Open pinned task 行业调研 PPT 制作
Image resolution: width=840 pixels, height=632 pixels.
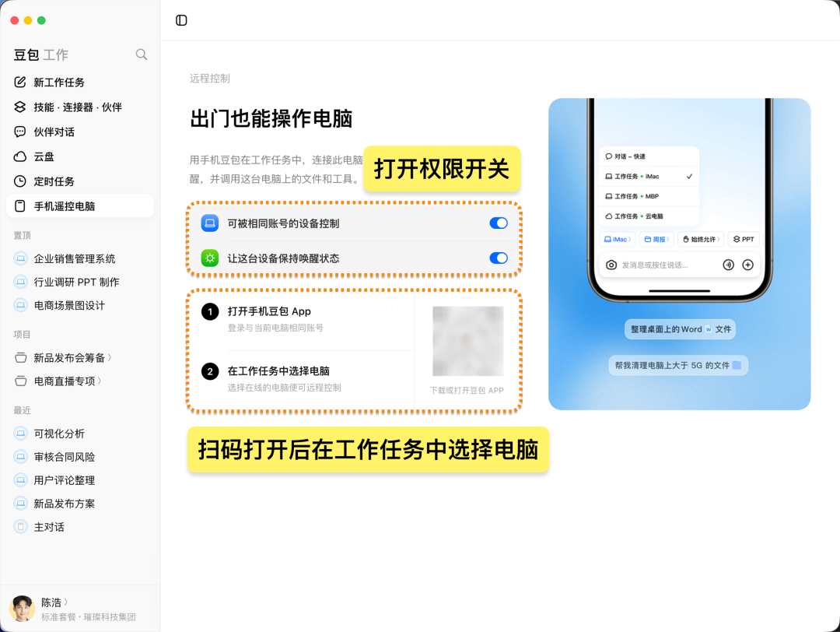tap(80, 282)
